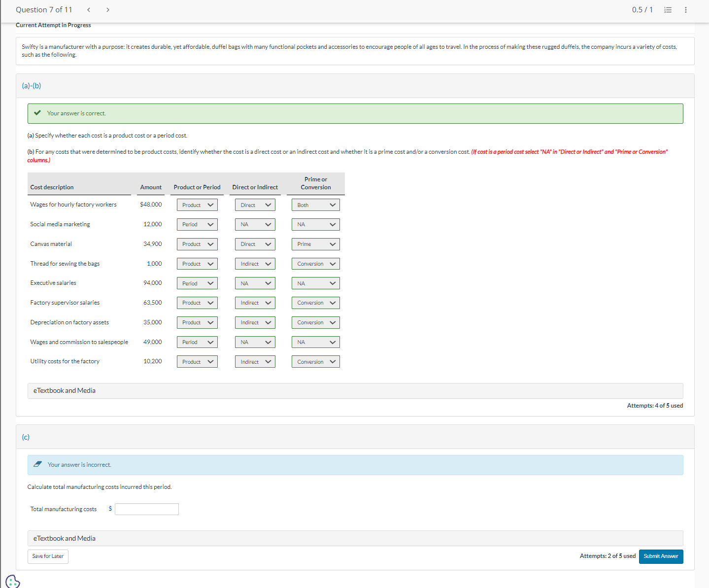Image resolution: width=709 pixels, height=588 pixels.
Task: Click the Question 7 of 11 label
Action: click(44, 10)
